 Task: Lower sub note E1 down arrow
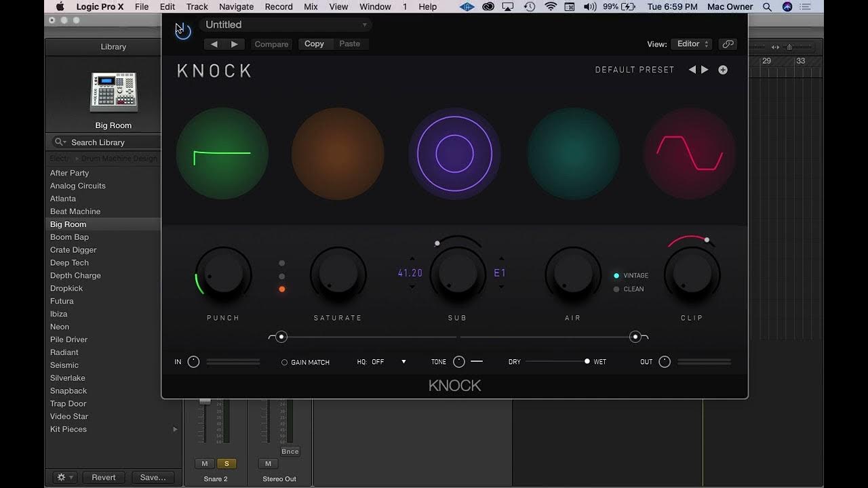pyautogui.click(x=501, y=287)
